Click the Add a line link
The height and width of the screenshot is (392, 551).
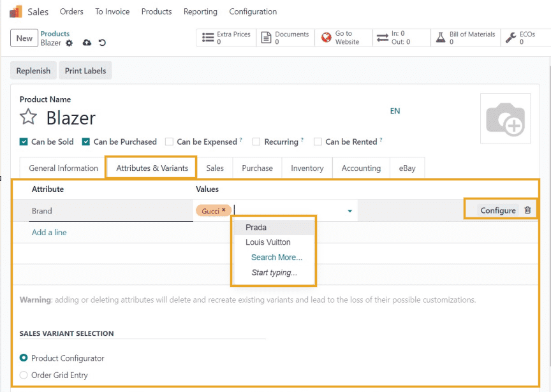click(49, 233)
